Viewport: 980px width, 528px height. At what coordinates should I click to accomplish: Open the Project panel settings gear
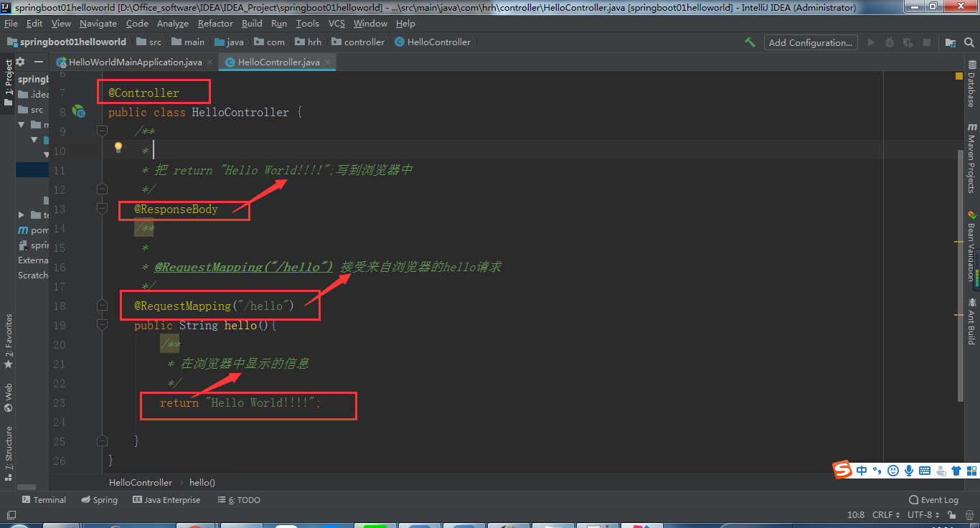tap(20, 62)
